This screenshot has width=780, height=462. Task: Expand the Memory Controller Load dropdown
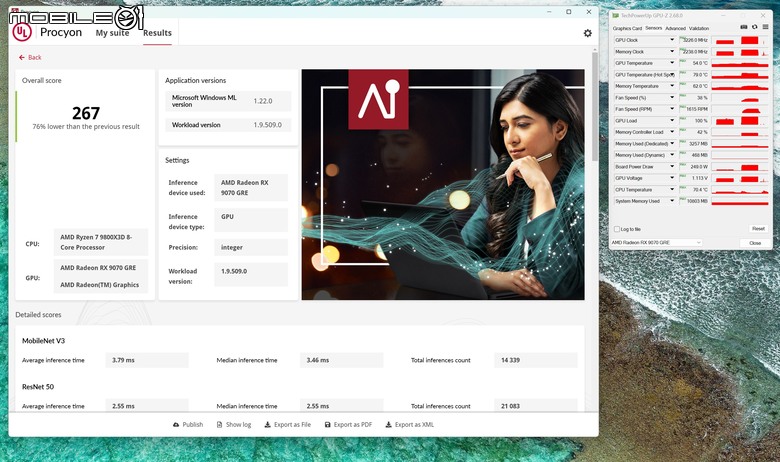pyautogui.click(x=672, y=132)
